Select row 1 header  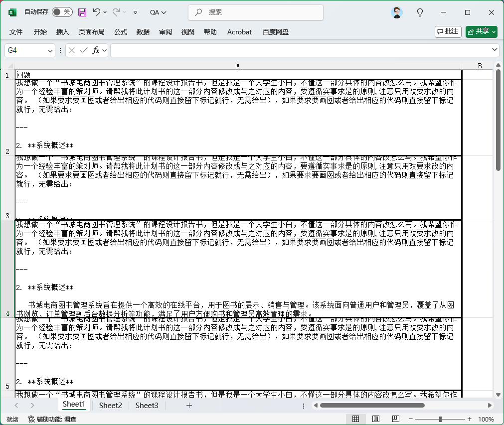[x=7, y=75]
